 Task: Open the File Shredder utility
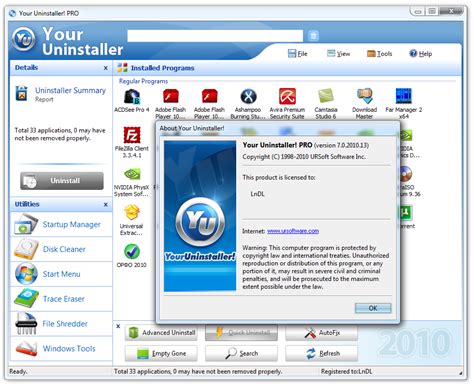pos(61,324)
